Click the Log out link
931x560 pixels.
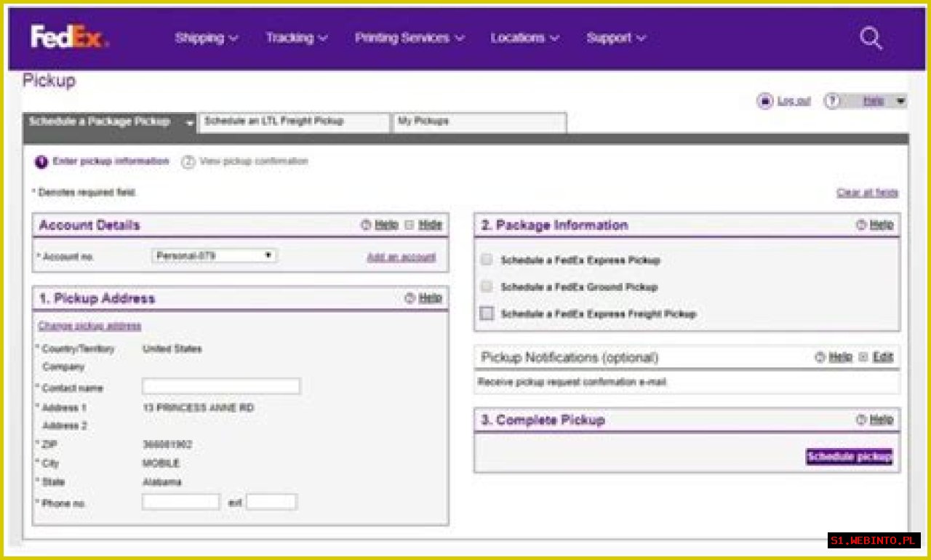pyautogui.click(x=794, y=102)
